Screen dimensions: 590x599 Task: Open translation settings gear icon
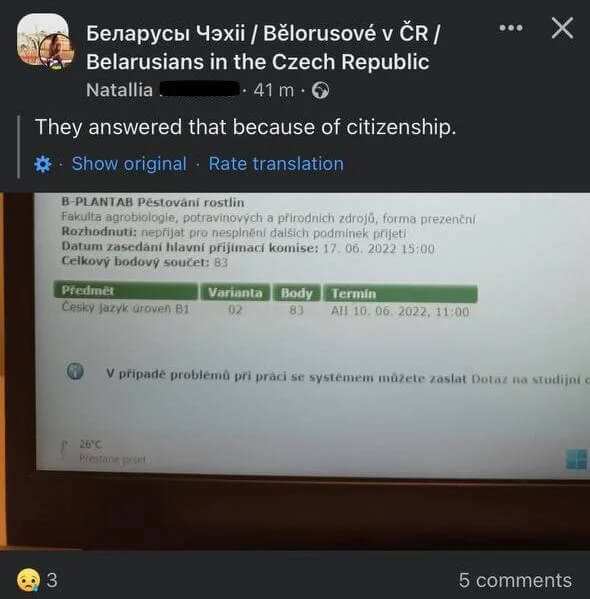42,164
